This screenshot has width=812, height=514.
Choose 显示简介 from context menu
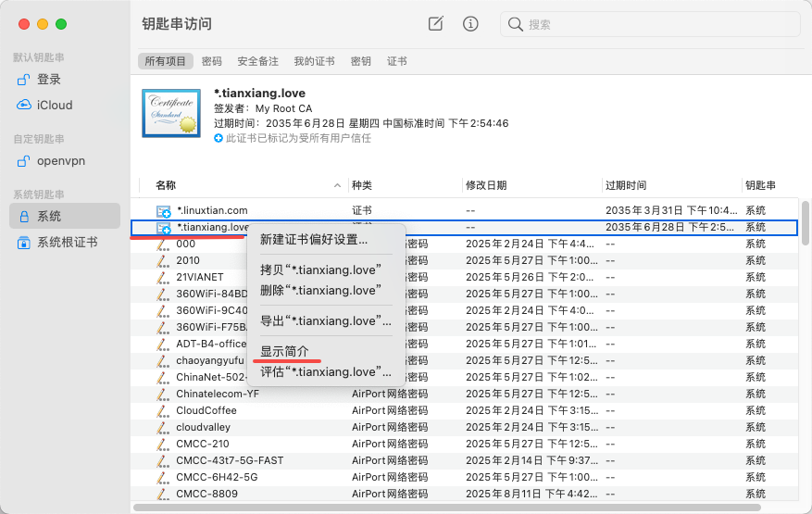tap(285, 351)
